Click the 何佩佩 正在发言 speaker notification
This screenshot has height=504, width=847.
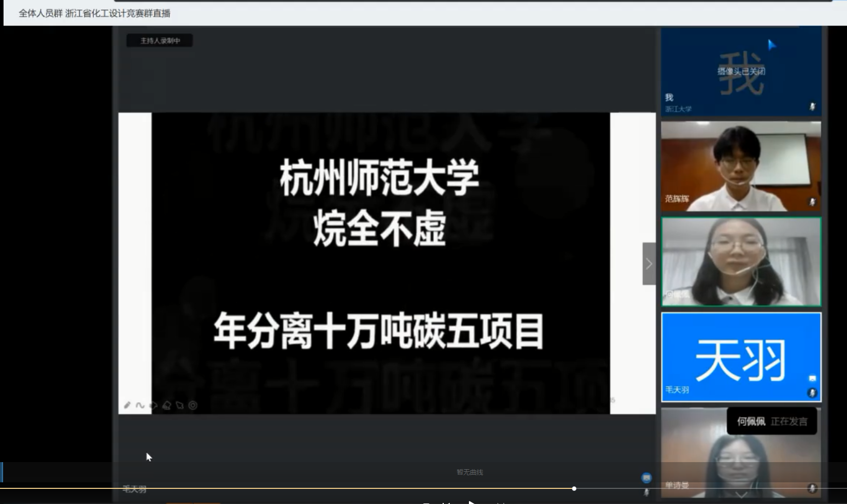771,421
